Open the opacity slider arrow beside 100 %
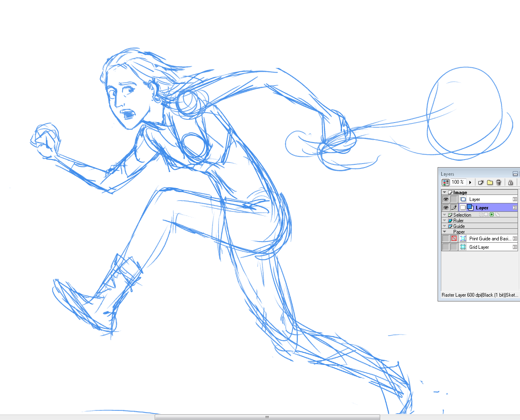 point(470,182)
